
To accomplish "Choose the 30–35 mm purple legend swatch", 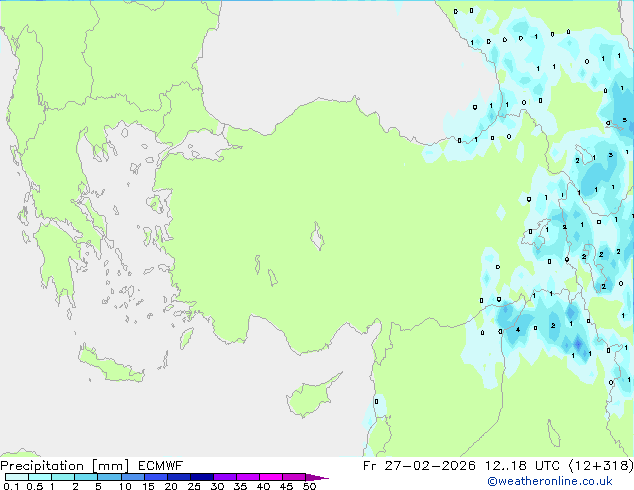I will [225, 477].
